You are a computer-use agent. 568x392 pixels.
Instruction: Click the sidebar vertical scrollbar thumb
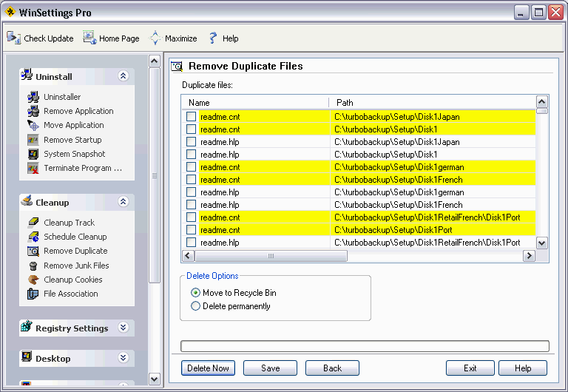[x=155, y=175]
